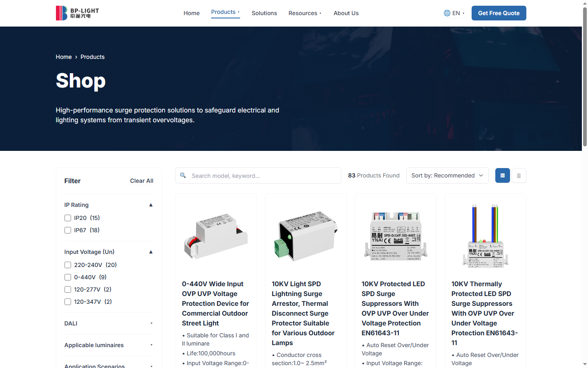588x368 pixels.
Task: Check the 220-240V input voltage filter
Action: tap(68, 265)
